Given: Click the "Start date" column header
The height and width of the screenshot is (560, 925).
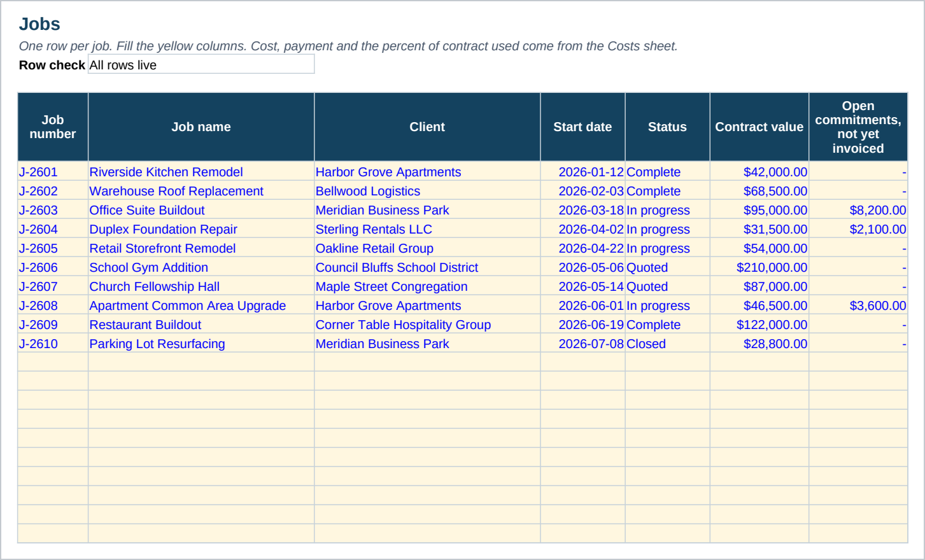Looking at the screenshot, I should pos(583,127).
